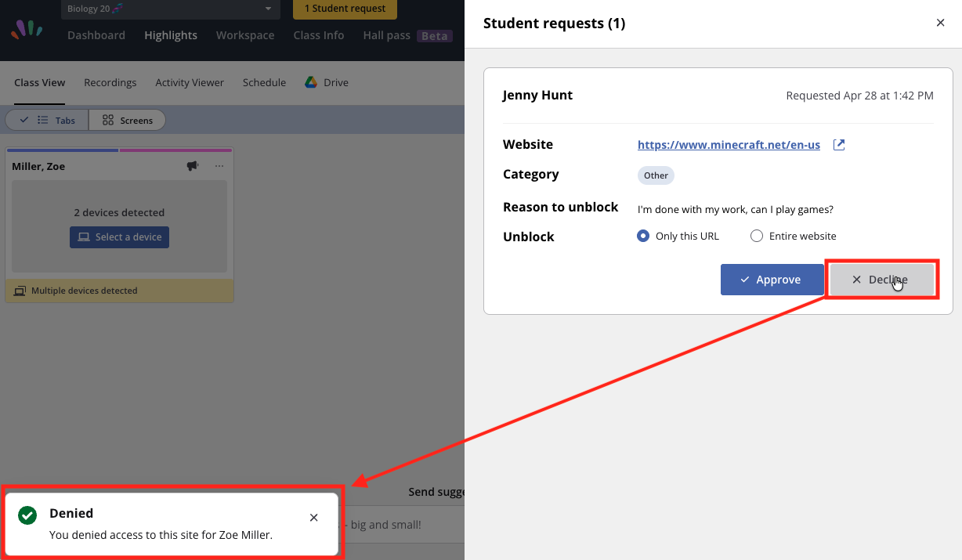The width and height of the screenshot is (962, 560).
Task: Click the Select a device button
Action: click(119, 237)
